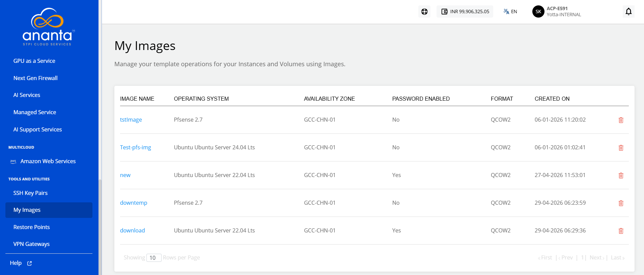This screenshot has height=275, width=644.
Task: Go to First page
Action: (x=545, y=257)
